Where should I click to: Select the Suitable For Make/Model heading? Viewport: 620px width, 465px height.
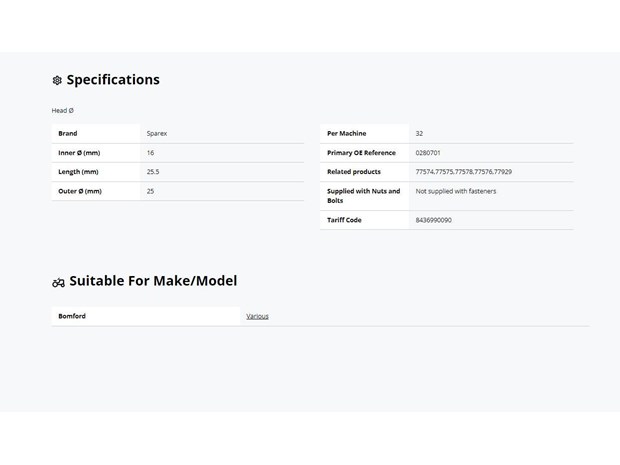[x=153, y=281]
